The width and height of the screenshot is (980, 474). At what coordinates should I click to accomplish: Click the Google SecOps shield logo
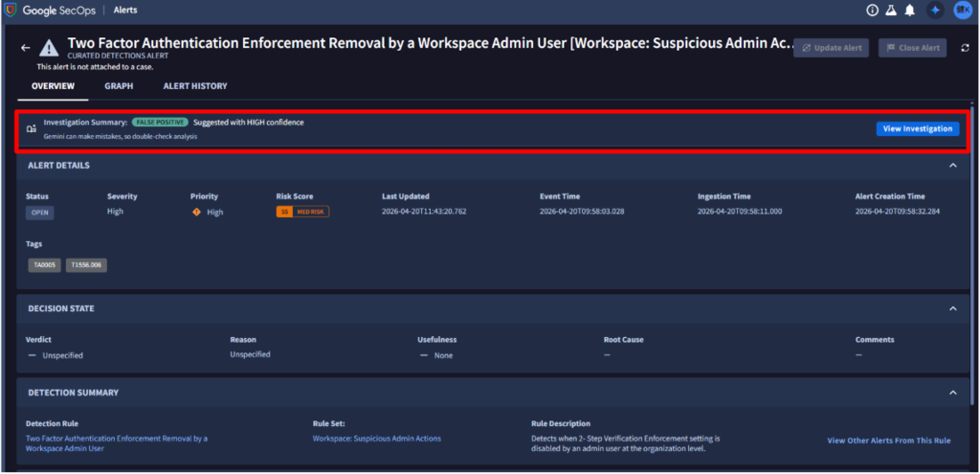pos(10,10)
